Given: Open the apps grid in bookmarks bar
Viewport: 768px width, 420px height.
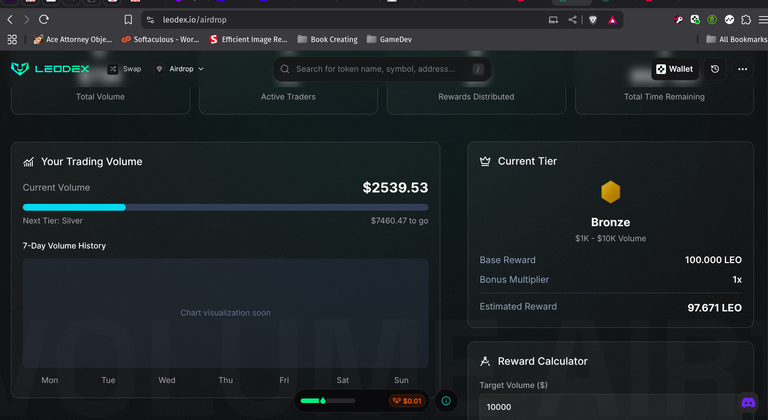Looking at the screenshot, I should tap(12, 39).
